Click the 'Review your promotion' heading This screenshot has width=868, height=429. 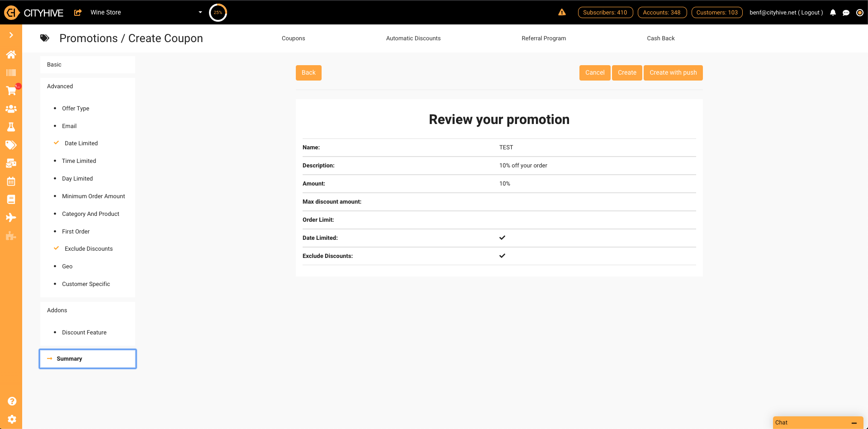[499, 119]
